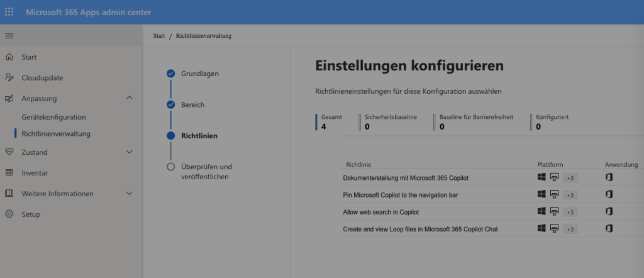
Task: Sort by the Plattform column header
Action: (550, 165)
